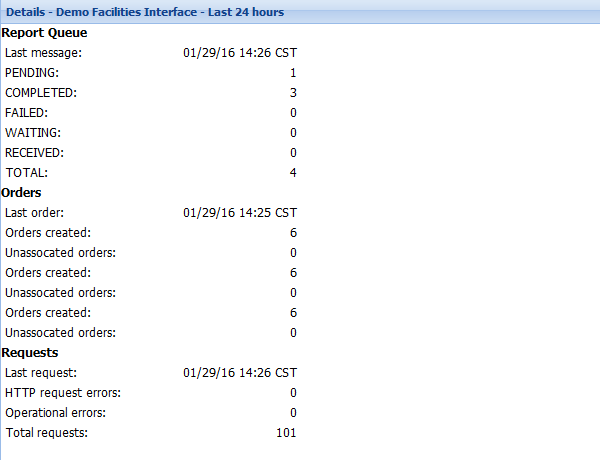
Task: Click the HTTP request errors label
Action: click(63, 393)
